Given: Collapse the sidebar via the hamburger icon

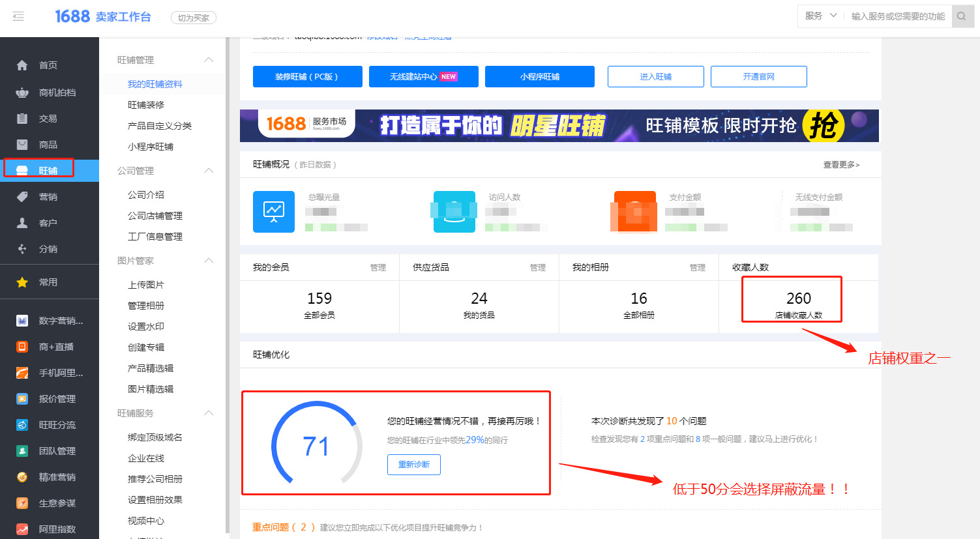Looking at the screenshot, I should (x=18, y=16).
